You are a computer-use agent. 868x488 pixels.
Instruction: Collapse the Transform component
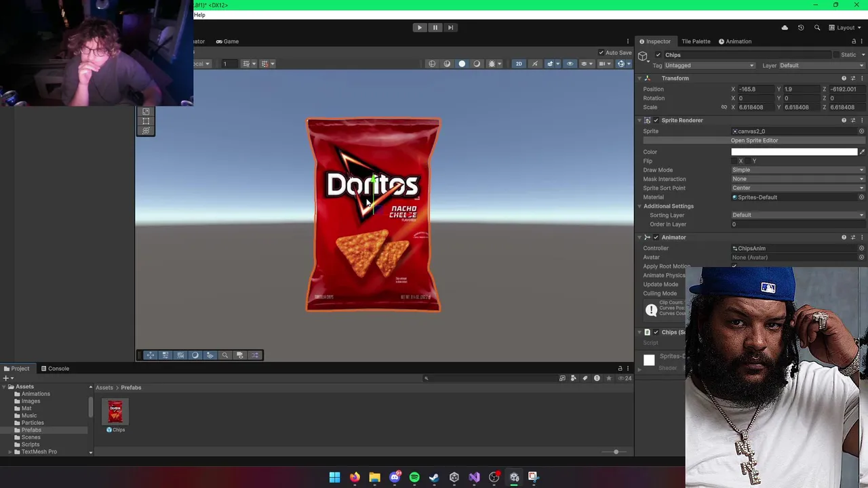639,78
